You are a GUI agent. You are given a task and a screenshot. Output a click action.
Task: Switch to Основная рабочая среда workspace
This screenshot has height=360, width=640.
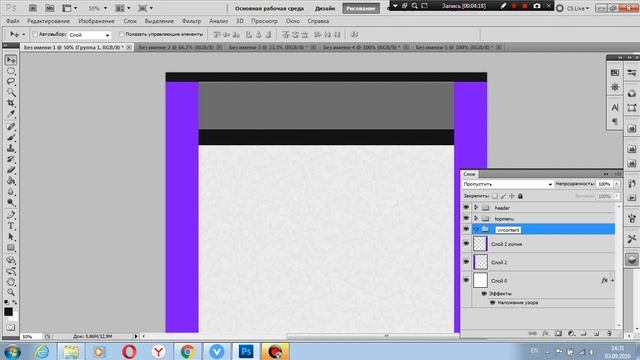(269, 8)
